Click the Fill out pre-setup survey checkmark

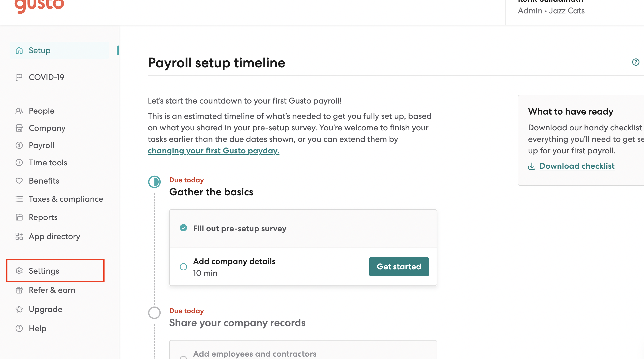point(183,228)
